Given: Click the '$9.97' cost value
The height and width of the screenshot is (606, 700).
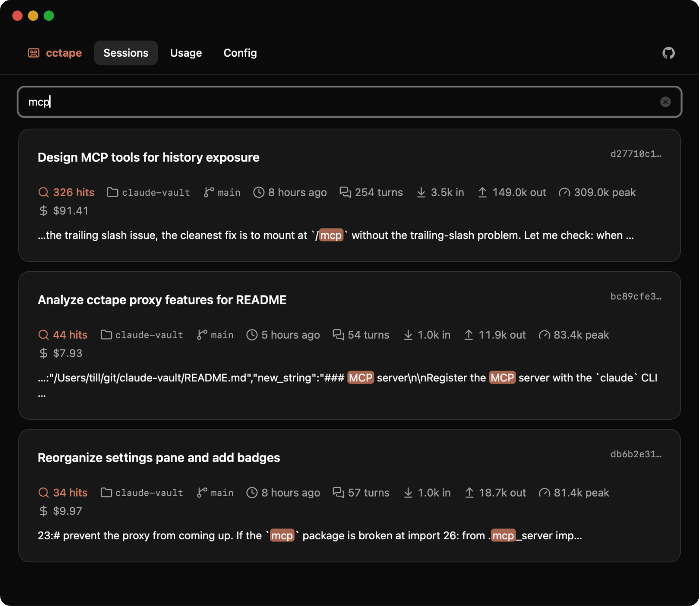Looking at the screenshot, I should click(x=68, y=511).
